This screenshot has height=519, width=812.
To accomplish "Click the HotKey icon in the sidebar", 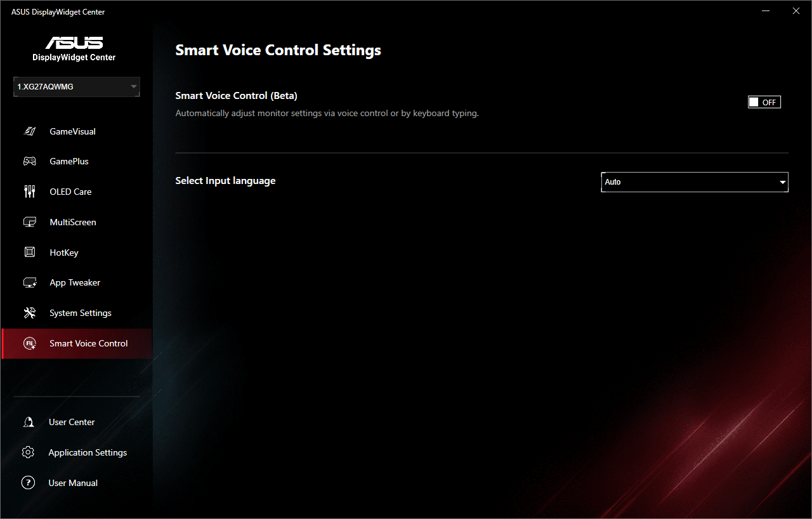I will pos(29,253).
